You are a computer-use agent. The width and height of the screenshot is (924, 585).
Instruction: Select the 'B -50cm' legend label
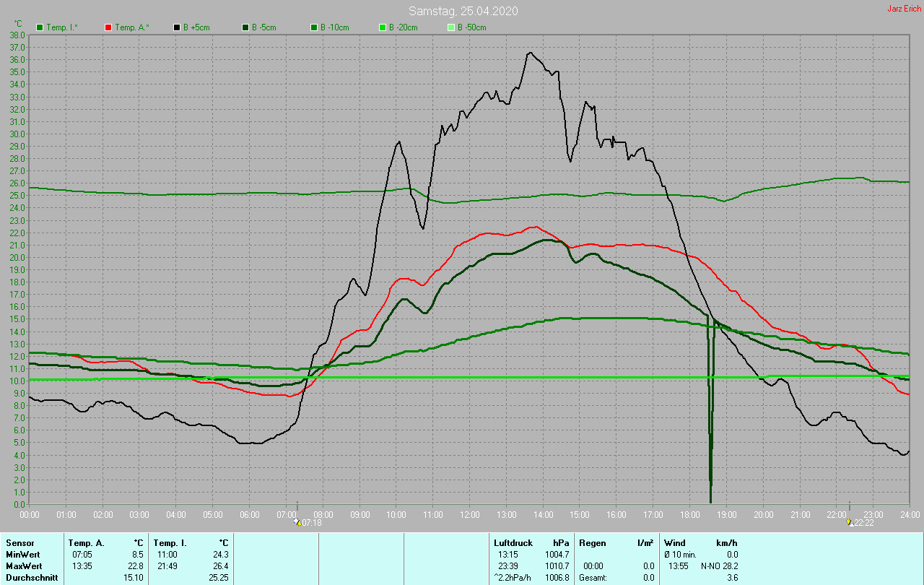tap(473, 27)
